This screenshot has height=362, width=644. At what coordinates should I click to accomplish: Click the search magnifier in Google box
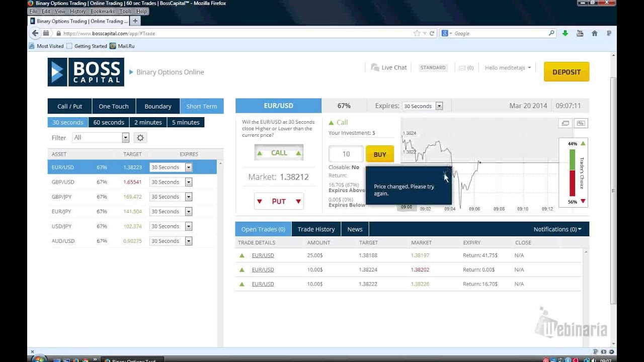point(551,33)
